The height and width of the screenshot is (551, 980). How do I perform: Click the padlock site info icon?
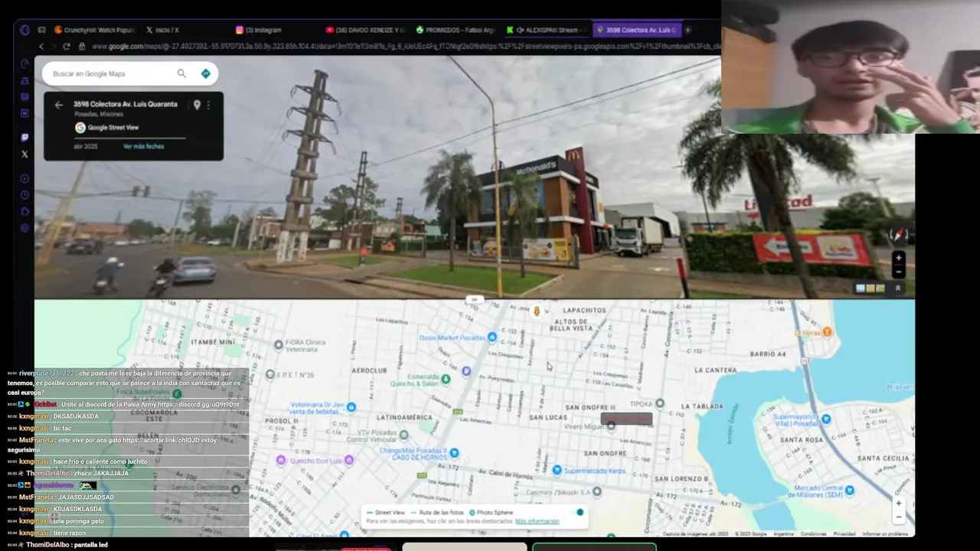click(x=82, y=47)
